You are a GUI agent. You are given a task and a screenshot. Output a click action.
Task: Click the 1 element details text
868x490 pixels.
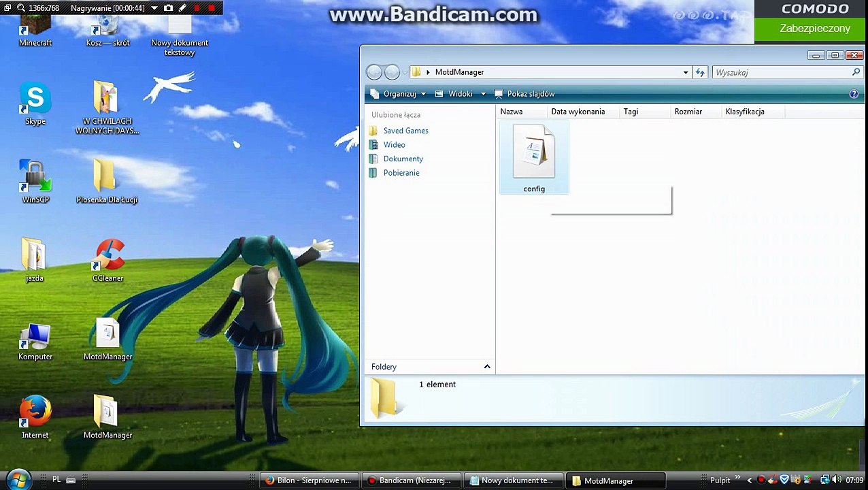pos(437,385)
